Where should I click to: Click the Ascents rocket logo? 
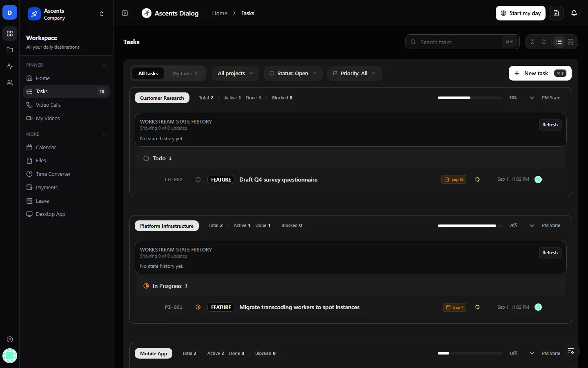(x=34, y=14)
